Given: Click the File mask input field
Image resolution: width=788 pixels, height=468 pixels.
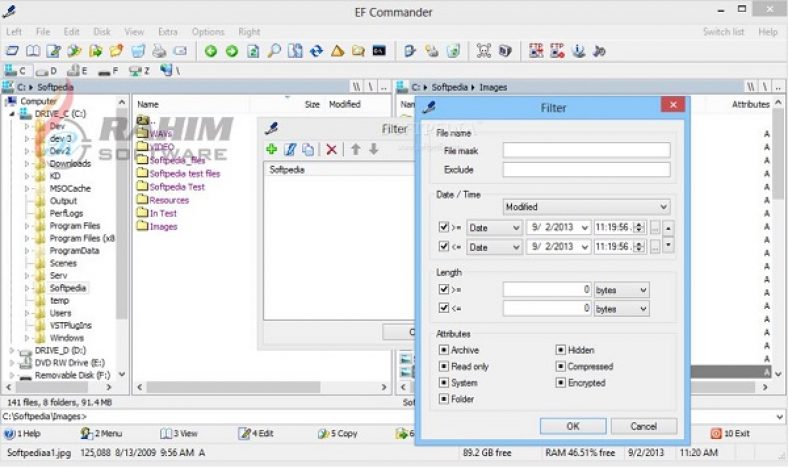Looking at the screenshot, I should [586, 150].
